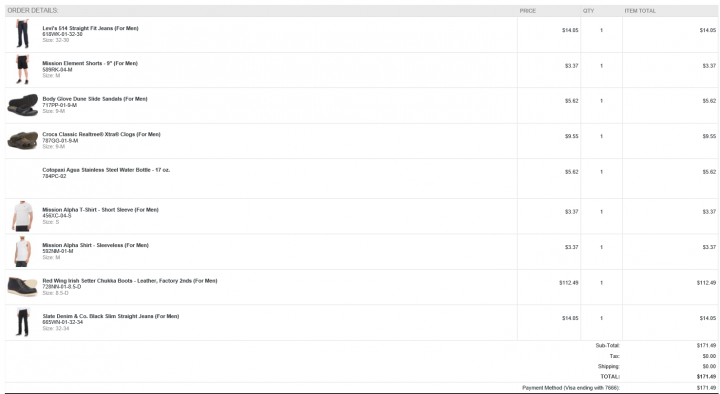View the Slate Denim Black Jeans thumbnail

point(22,322)
